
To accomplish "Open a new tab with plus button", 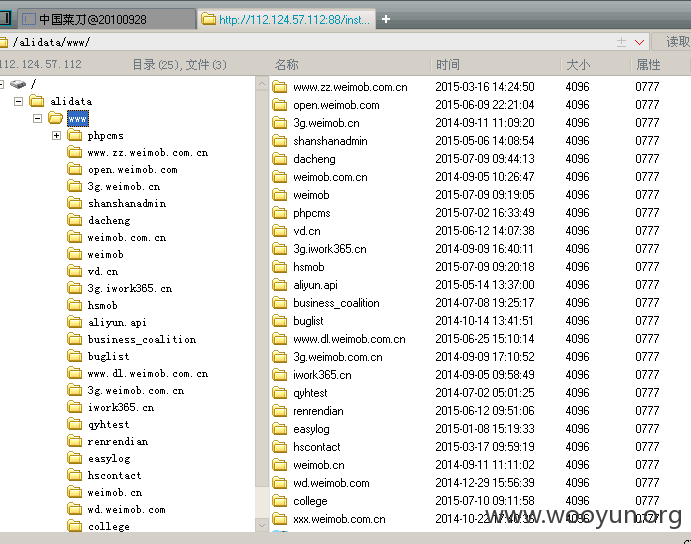I will pyautogui.click(x=386, y=19).
